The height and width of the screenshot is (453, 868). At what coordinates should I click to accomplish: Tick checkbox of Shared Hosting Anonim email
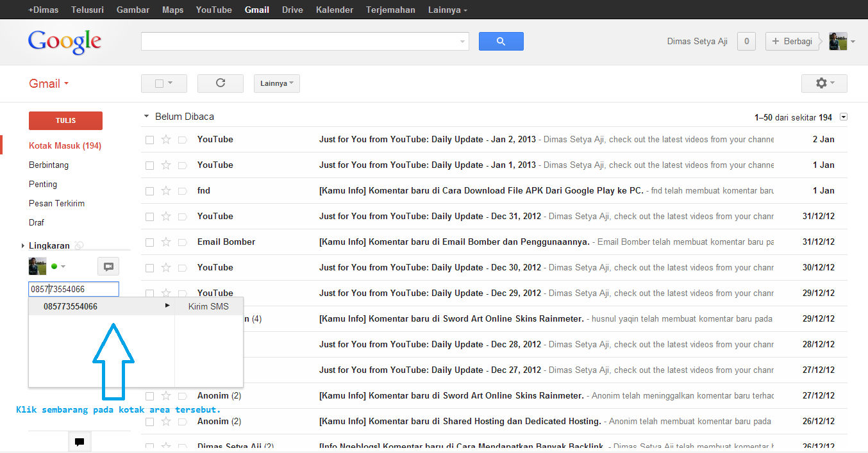click(x=149, y=422)
